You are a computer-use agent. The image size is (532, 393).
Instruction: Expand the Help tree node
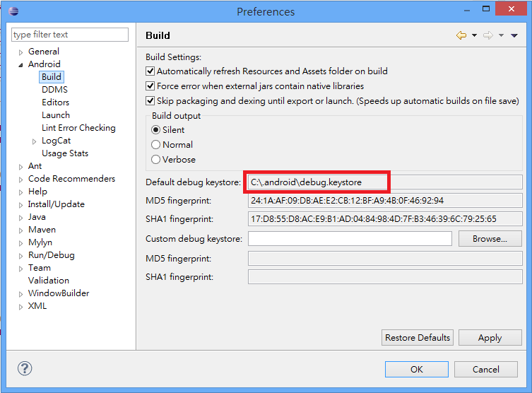pos(20,192)
